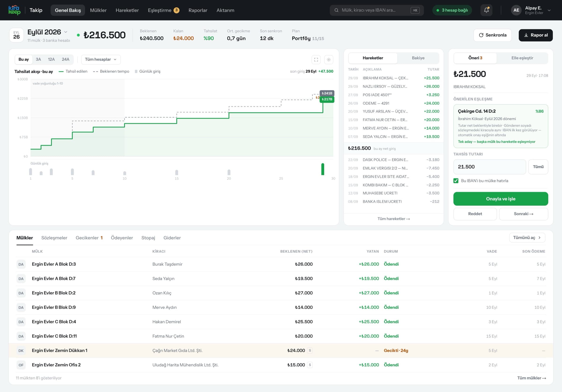
Task: Click the ₺217B chart marker
Action: tap(327, 99)
